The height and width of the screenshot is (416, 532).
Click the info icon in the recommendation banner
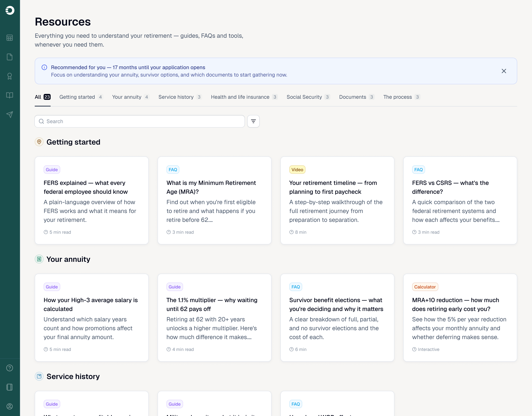point(44,67)
